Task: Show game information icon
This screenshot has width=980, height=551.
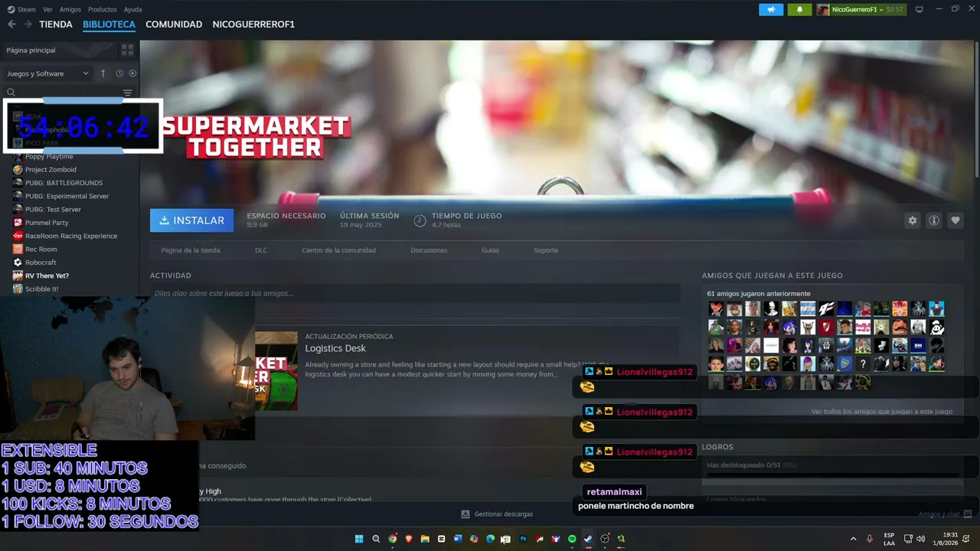Action: click(x=933, y=220)
